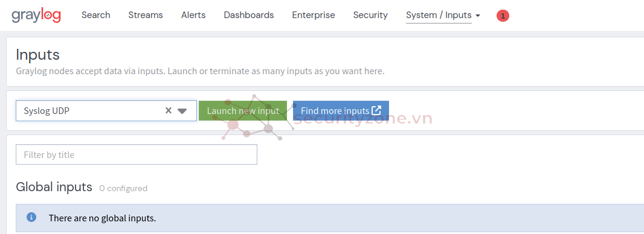Expand the input type dropdown arrow
The image size is (644, 234).
click(x=182, y=111)
